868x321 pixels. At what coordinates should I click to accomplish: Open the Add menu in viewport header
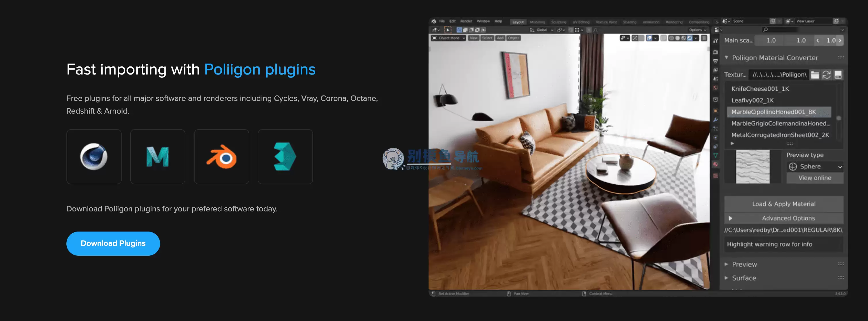500,38
